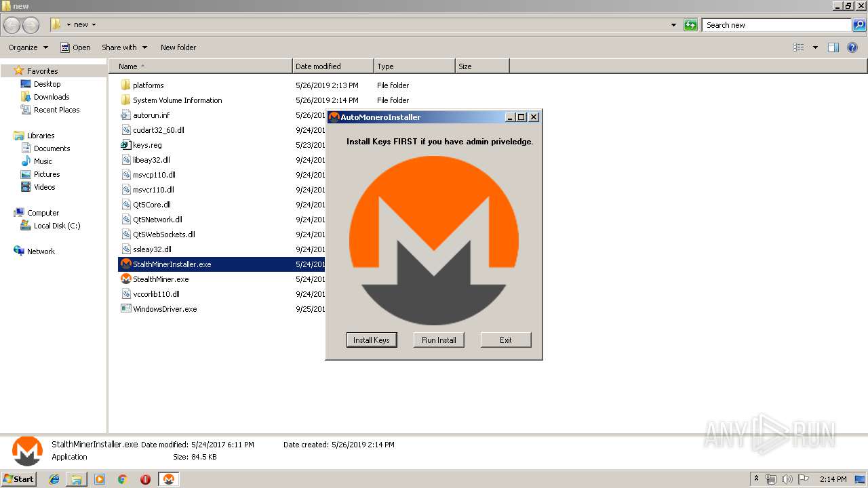
Task: Click the Search new input field
Action: pyautogui.click(x=777, y=25)
